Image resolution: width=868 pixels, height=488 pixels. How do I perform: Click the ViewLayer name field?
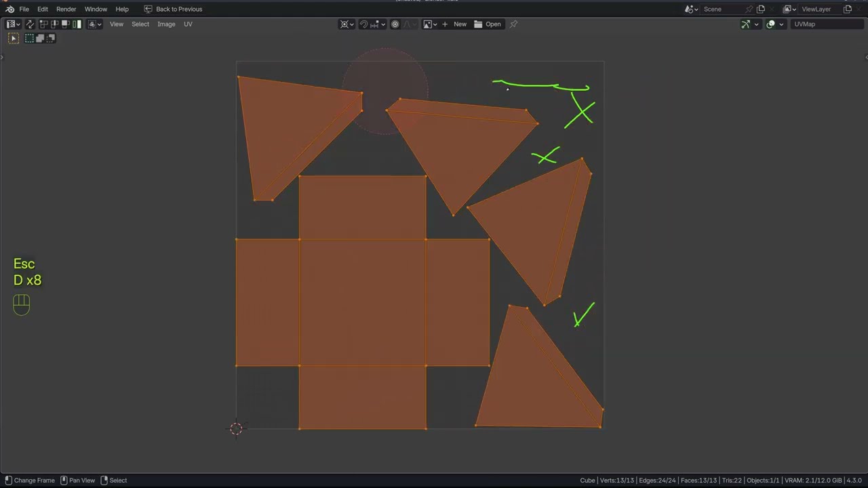point(821,9)
